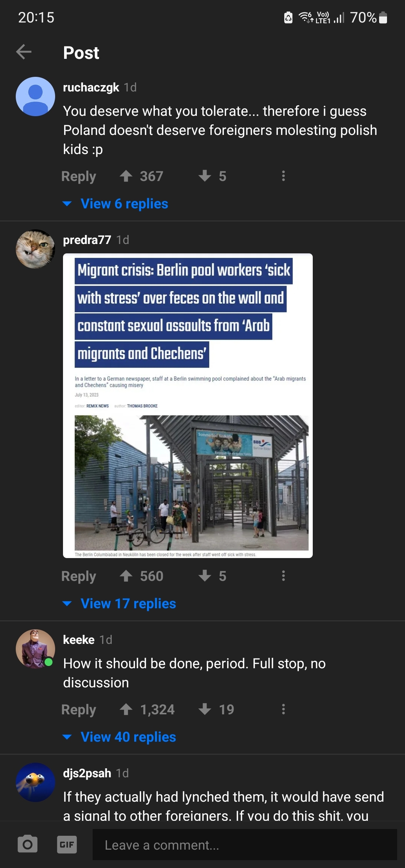Open the GIF picker

(67, 844)
